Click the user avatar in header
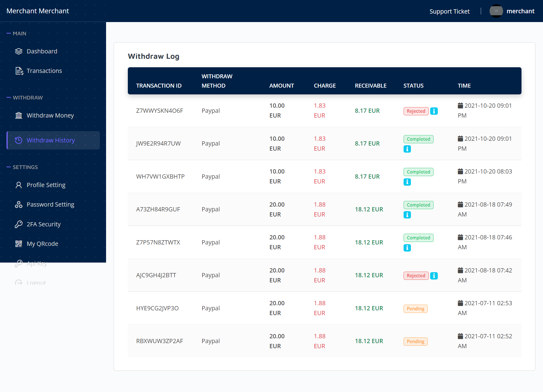The width and height of the screenshot is (543, 392). click(496, 11)
